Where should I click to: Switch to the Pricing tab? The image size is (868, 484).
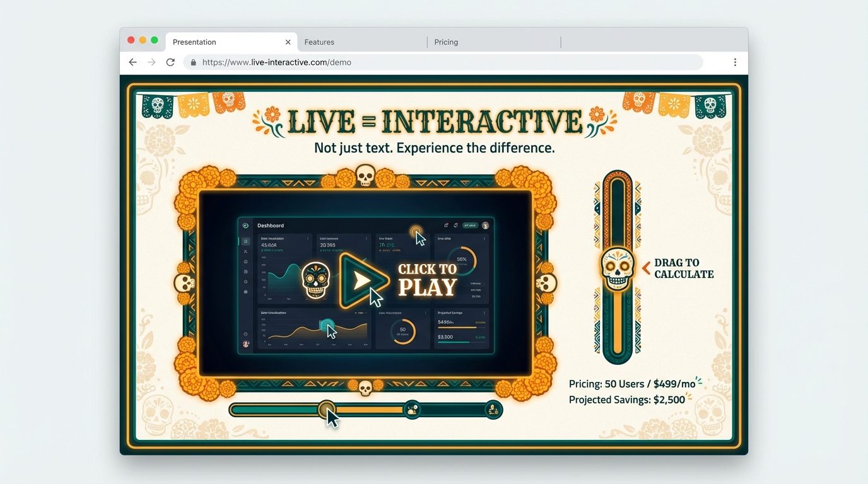(x=446, y=42)
